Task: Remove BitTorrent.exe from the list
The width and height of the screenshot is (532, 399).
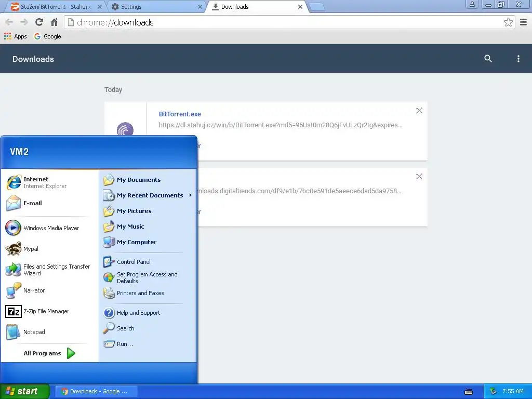Action: pyautogui.click(x=419, y=111)
